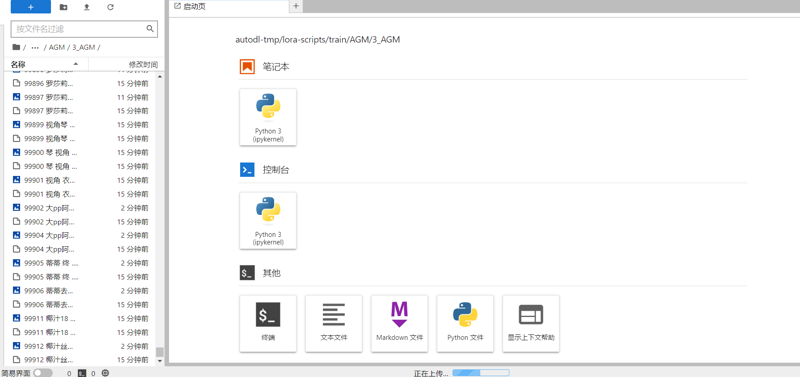800x377 pixels.
Task: Open 显示上下文帮助 card
Action: [x=531, y=323]
